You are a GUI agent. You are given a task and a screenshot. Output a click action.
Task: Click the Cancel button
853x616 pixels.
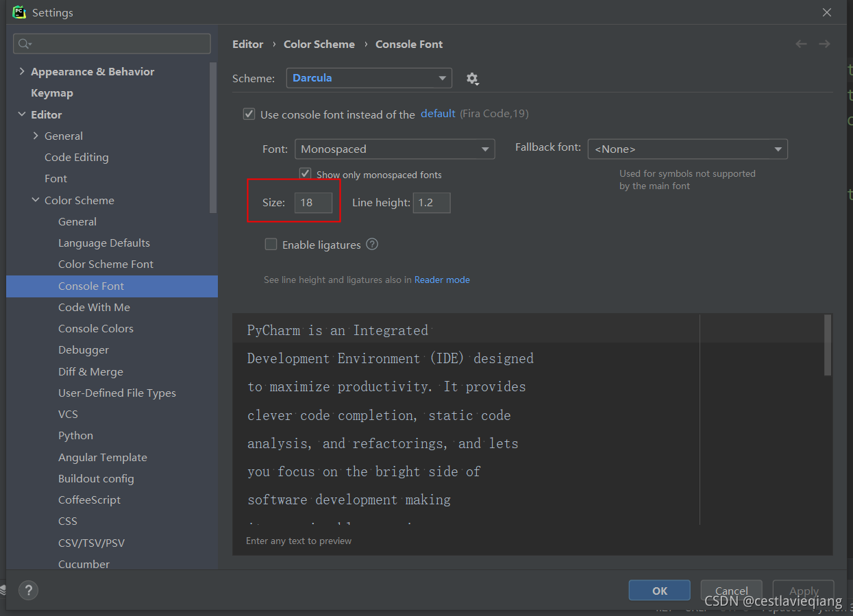pos(732,591)
